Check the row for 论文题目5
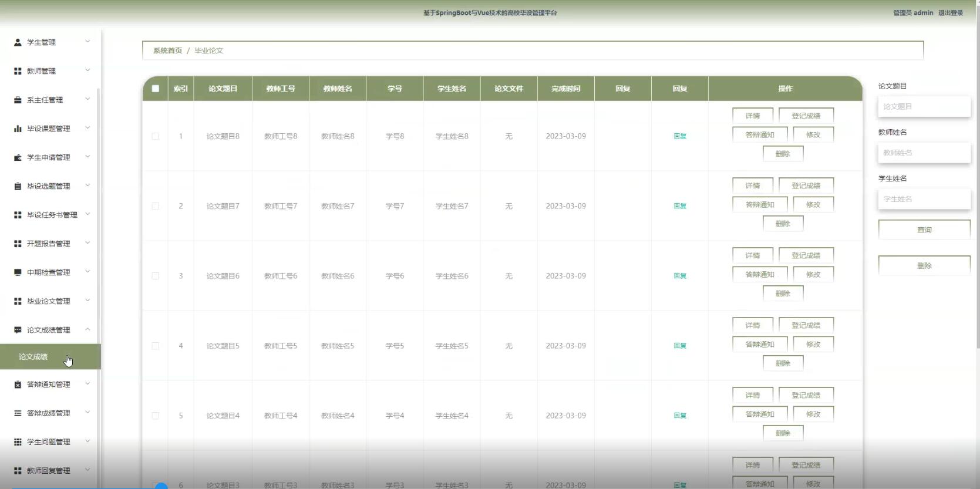The width and height of the screenshot is (980, 489). point(156,346)
